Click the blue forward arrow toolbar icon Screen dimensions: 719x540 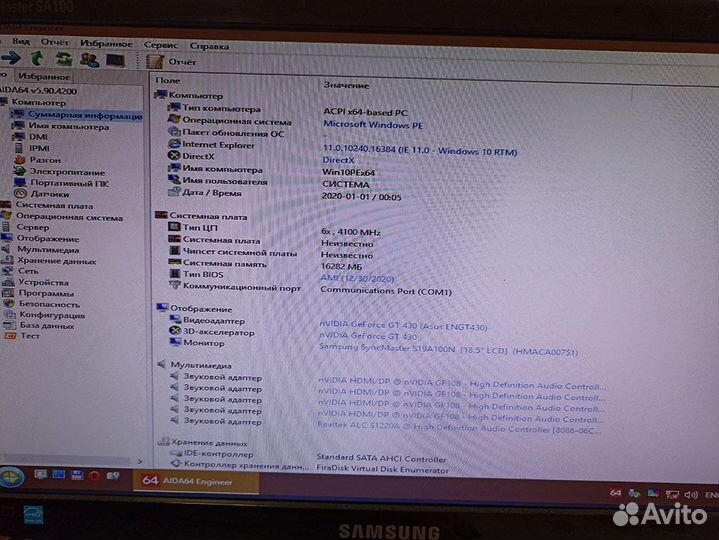[x=11, y=58]
